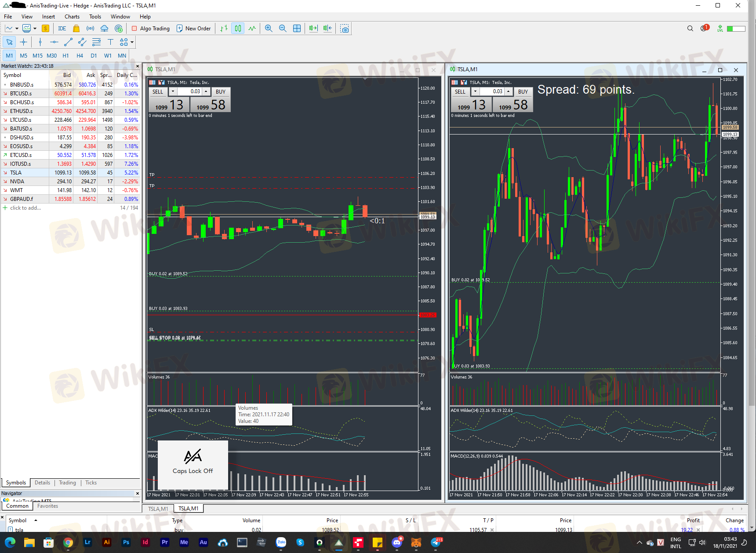756x553 pixels.
Task: Open the Charts menu
Action: tap(72, 17)
